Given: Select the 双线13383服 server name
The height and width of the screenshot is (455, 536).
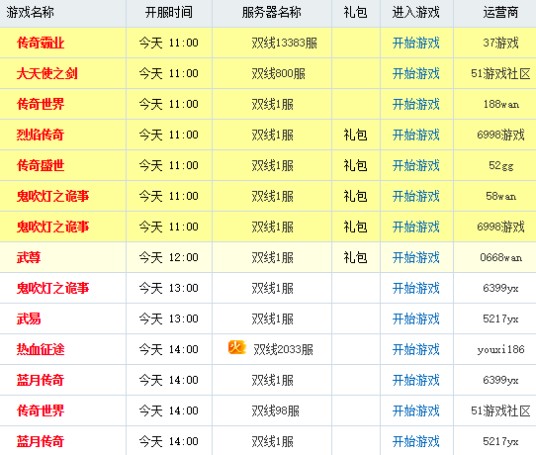Looking at the screenshot, I should (x=284, y=43).
